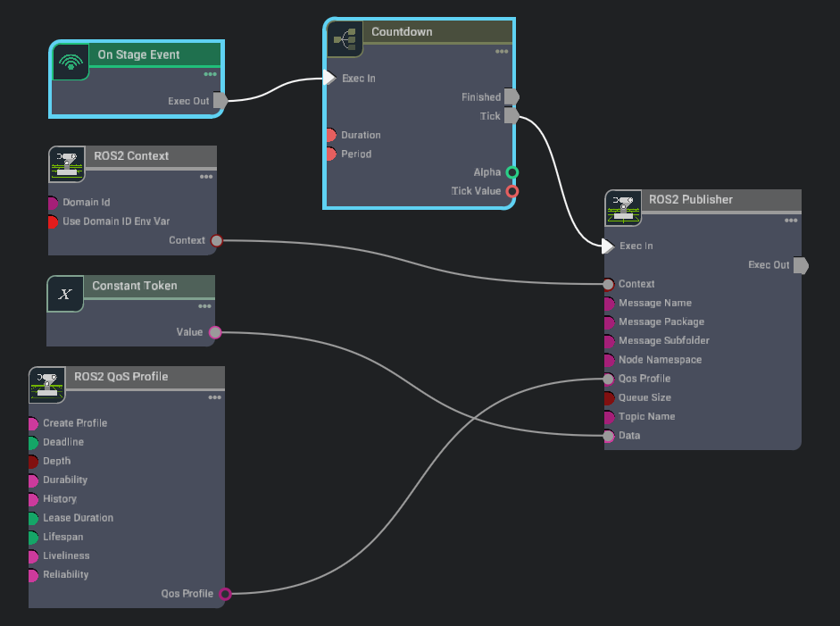Click the Countdown Tick output arrow
Viewport: 840px width, 626px height.
(x=511, y=116)
